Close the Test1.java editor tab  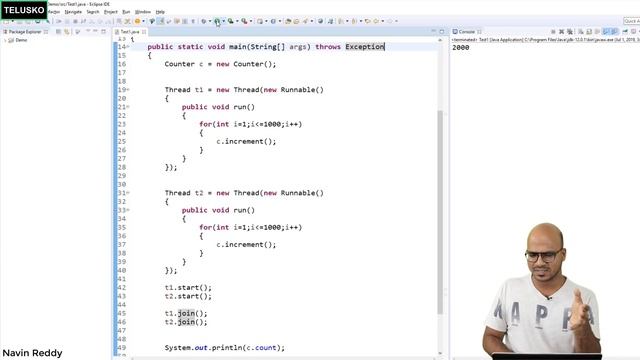click(144, 31)
